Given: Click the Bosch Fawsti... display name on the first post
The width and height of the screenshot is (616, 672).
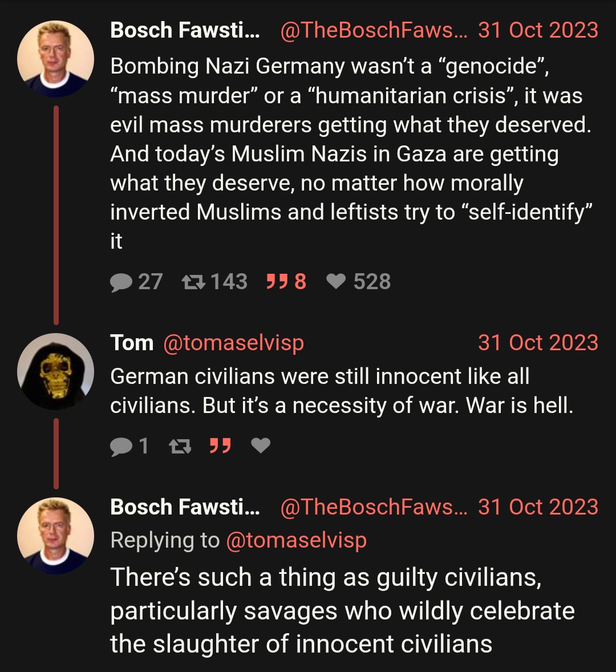Looking at the screenshot, I should pos(185,30).
